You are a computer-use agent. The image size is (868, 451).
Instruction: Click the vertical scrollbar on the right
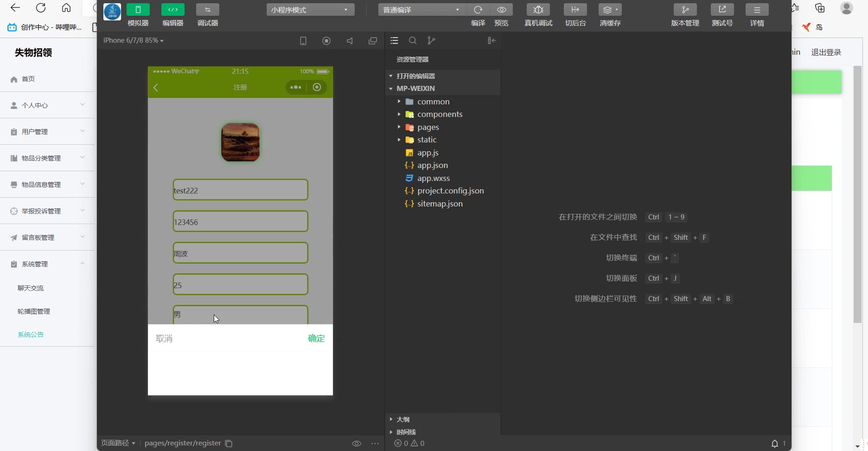click(x=857, y=195)
